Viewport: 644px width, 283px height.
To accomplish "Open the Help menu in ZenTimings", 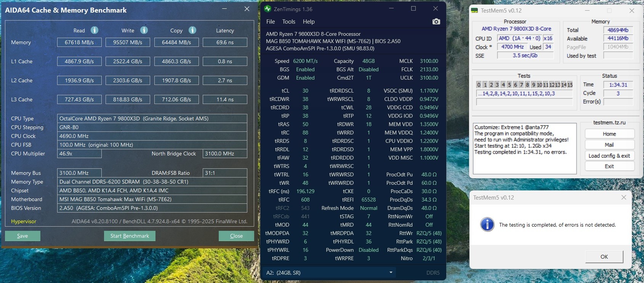I will [309, 22].
